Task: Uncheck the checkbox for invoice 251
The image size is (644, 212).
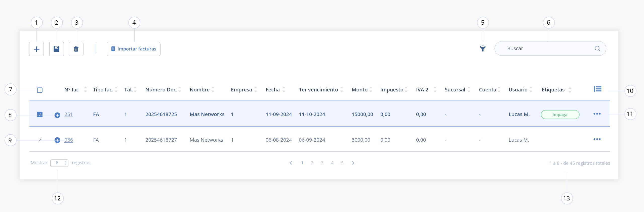Action: coord(40,115)
